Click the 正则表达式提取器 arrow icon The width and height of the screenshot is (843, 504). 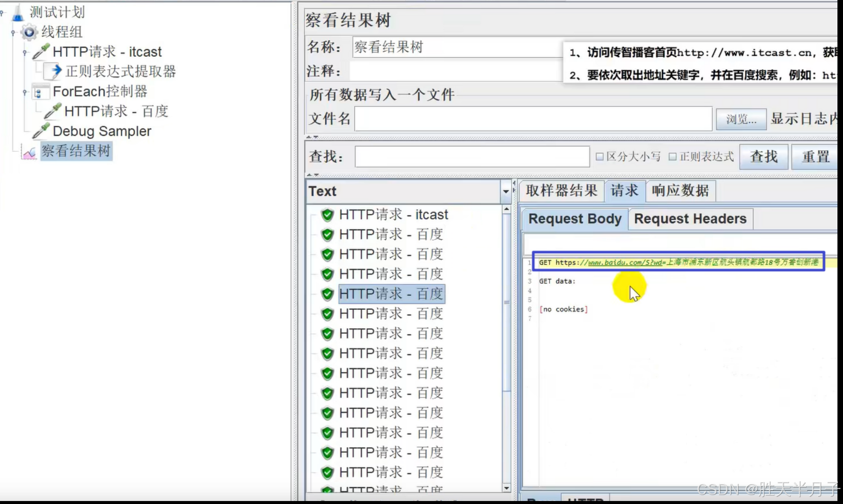[x=54, y=71]
